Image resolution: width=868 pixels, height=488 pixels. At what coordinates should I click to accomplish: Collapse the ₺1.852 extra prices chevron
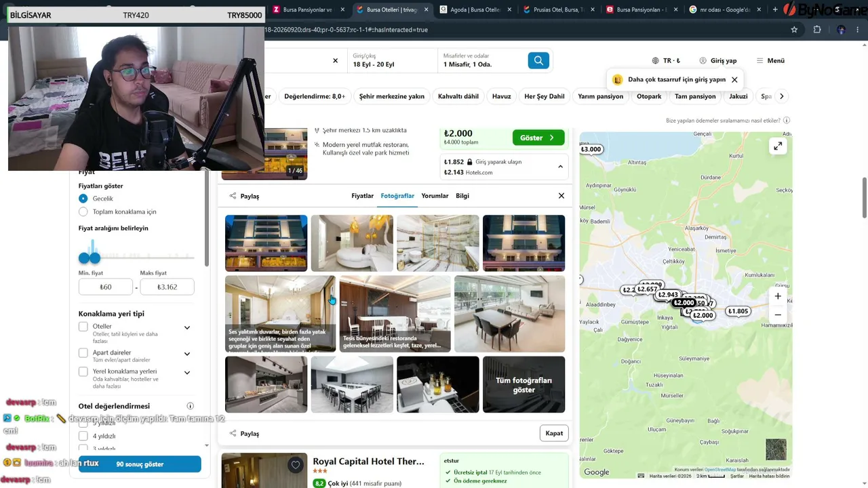[x=560, y=167]
